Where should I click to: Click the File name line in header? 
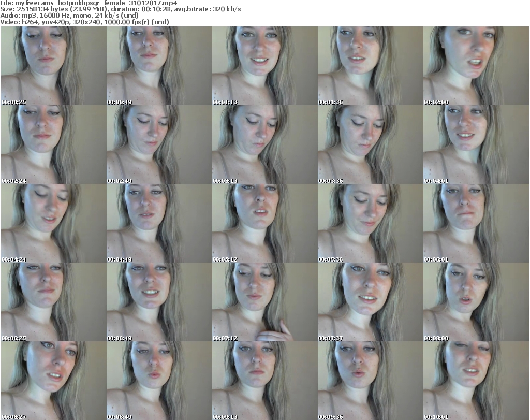[x=89, y=3]
